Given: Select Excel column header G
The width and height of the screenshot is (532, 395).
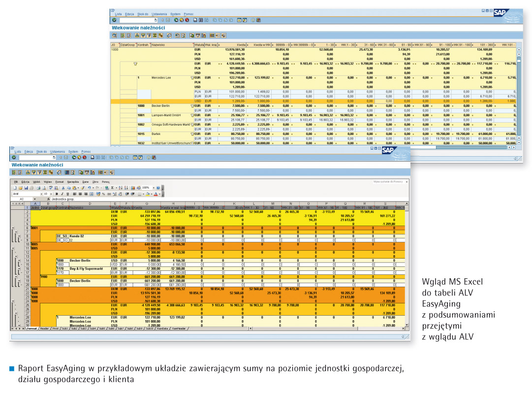Looking at the screenshot, I should point(147,204).
